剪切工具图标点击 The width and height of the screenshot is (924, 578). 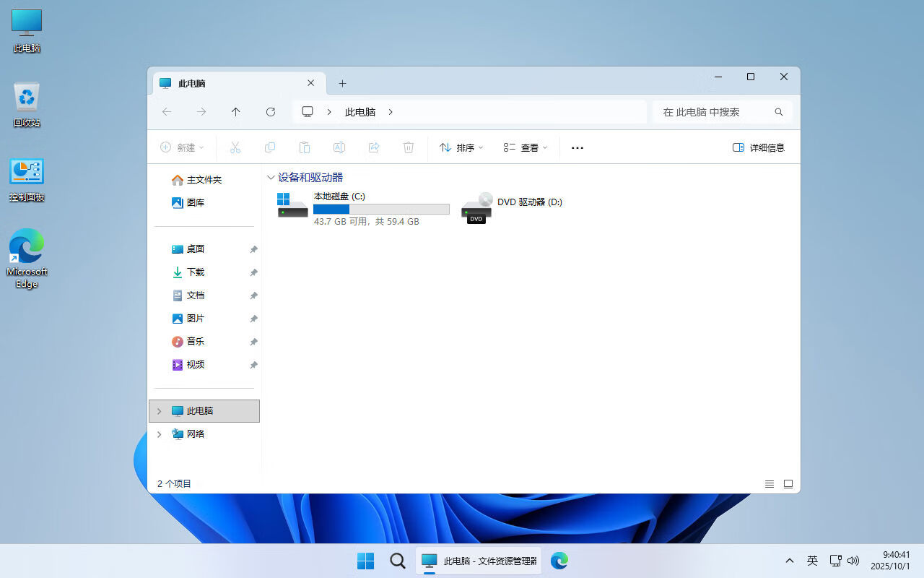235,147
